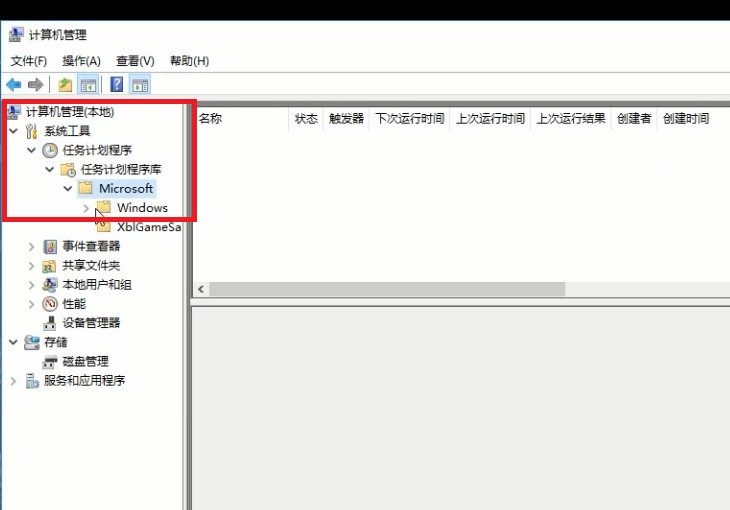Sort by the 名称 column header
The height and width of the screenshot is (510, 730).
(x=242, y=119)
